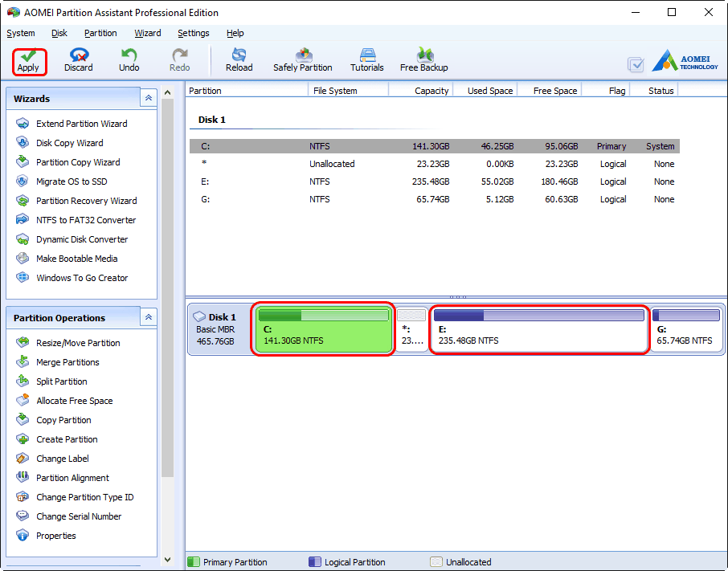
Task: Select C: 141.30GB block in disk map
Action: (324, 329)
